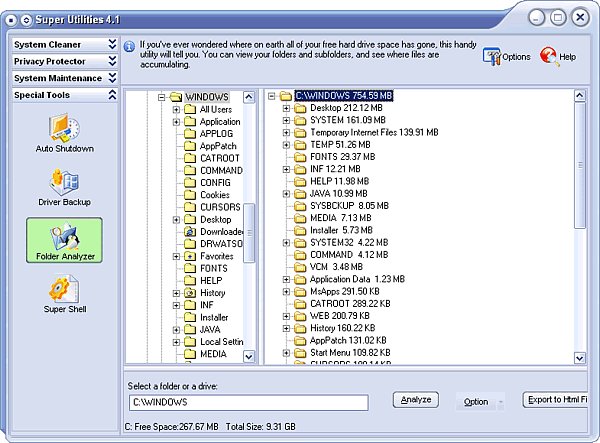
Task: Select MEDIA 7.13 MB in results
Action: [341, 218]
